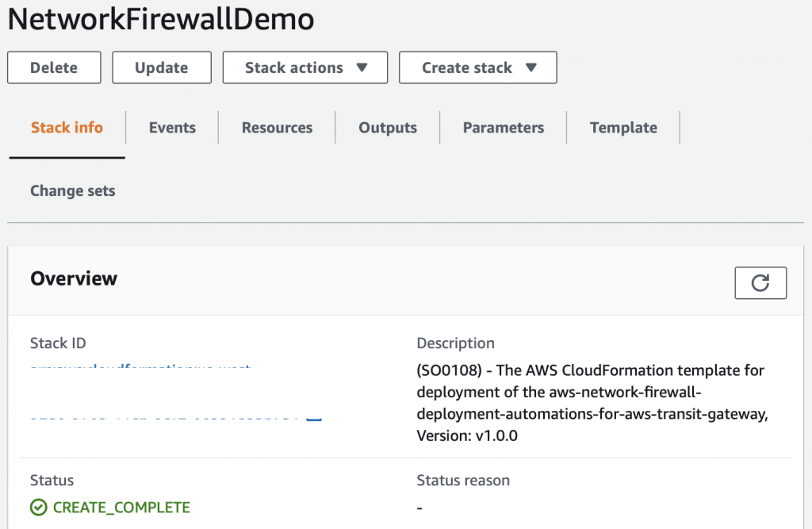Open the Stack actions dropdown
The height and width of the screenshot is (529, 812).
pos(305,67)
